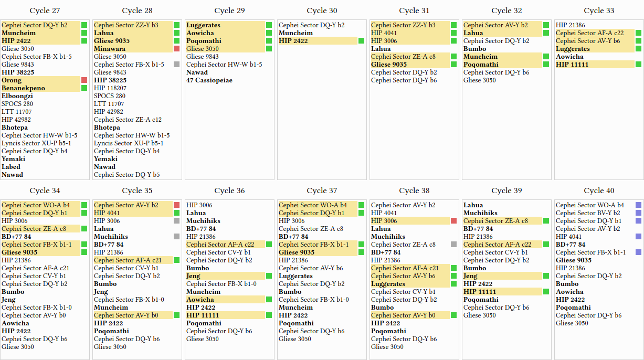Click the Cycle 27 heading
Screen dimensions: 644x360
pyautogui.click(x=45, y=10)
